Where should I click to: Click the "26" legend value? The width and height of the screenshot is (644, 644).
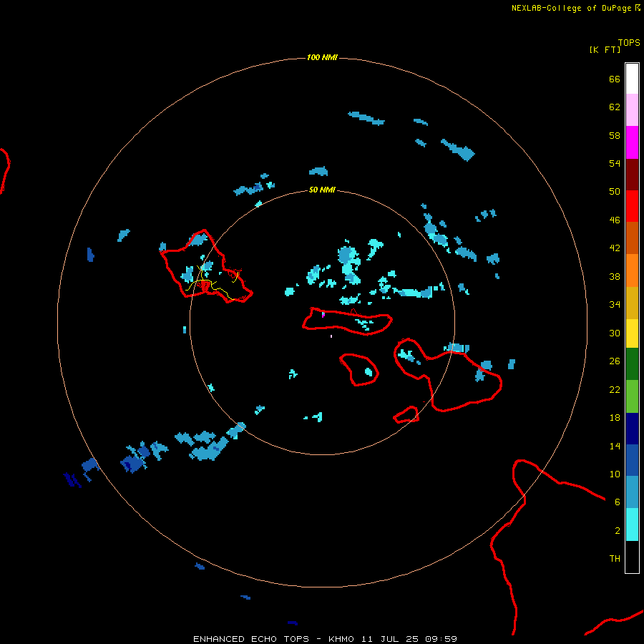click(615, 361)
